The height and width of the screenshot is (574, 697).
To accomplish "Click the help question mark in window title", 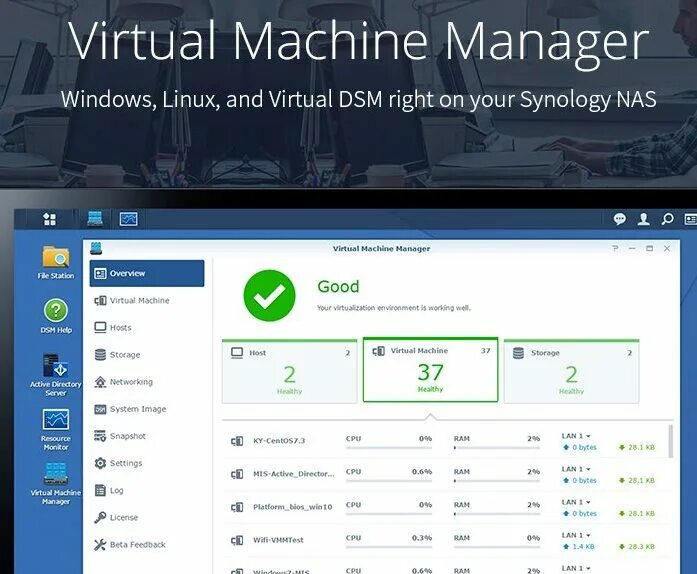I will (615, 248).
